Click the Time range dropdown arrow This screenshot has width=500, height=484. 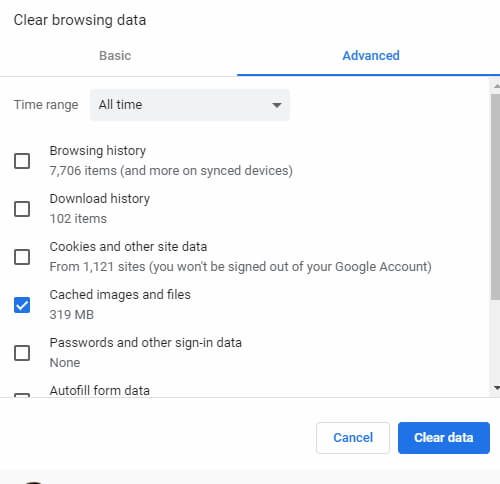276,105
